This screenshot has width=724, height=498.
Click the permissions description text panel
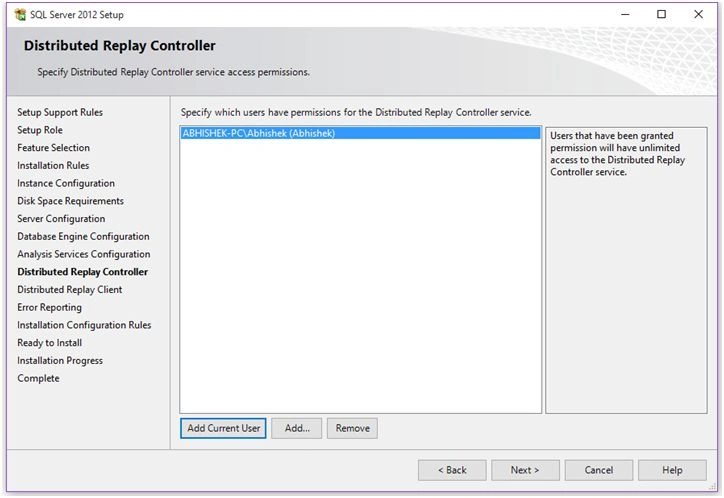coord(626,270)
